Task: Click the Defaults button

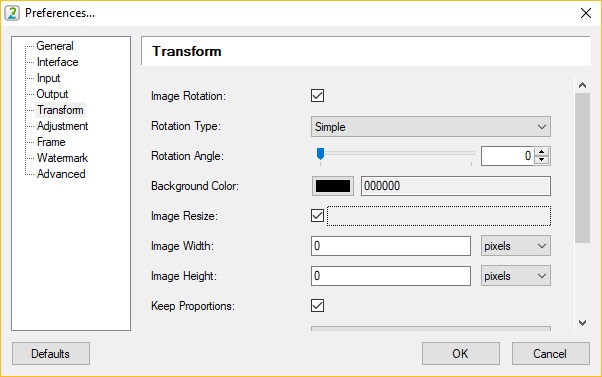Action: [51, 354]
